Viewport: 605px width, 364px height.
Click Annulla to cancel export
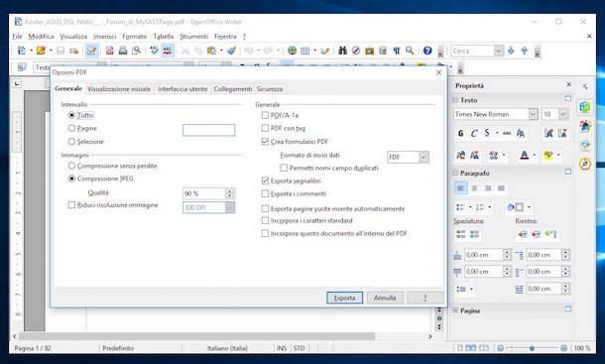click(x=385, y=298)
